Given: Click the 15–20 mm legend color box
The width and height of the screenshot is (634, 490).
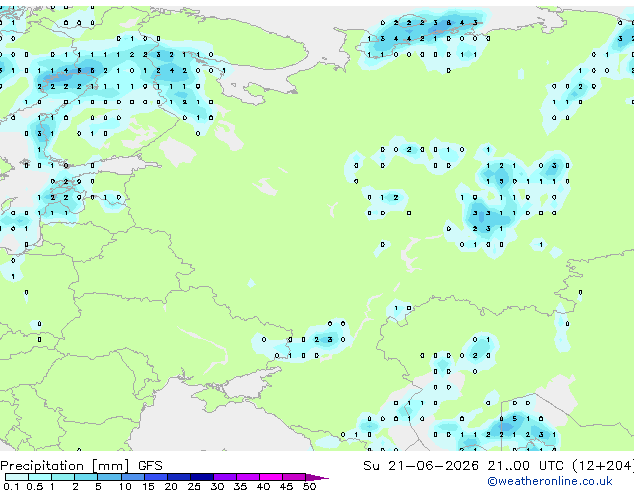Looking at the screenshot, I should (x=155, y=477).
